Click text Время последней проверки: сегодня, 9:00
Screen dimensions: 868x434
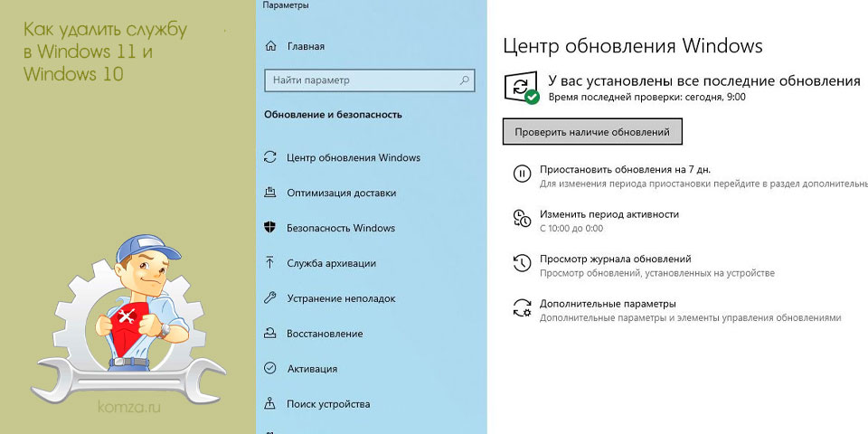coord(647,97)
